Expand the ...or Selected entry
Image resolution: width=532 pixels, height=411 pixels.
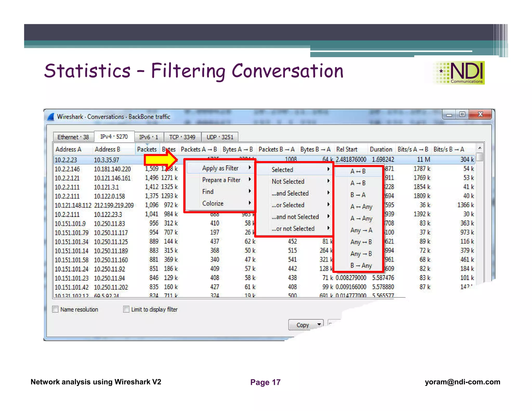pyautogui.click(x=295, y=205)
